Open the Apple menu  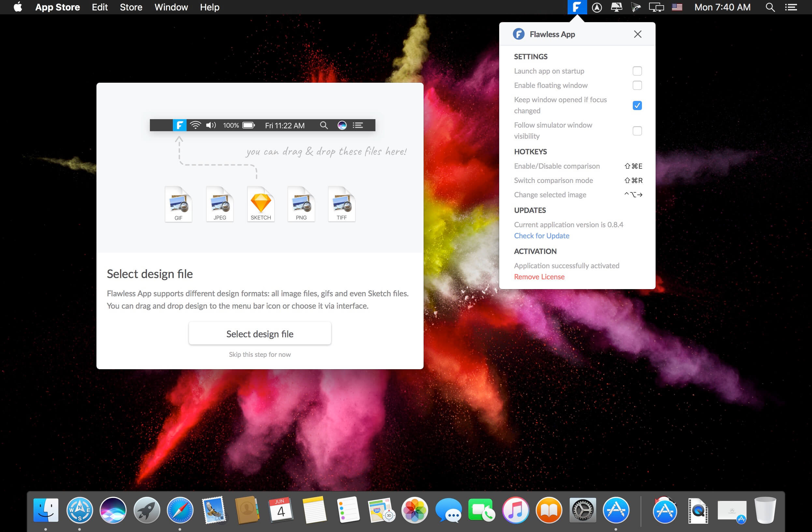[18, 7]
